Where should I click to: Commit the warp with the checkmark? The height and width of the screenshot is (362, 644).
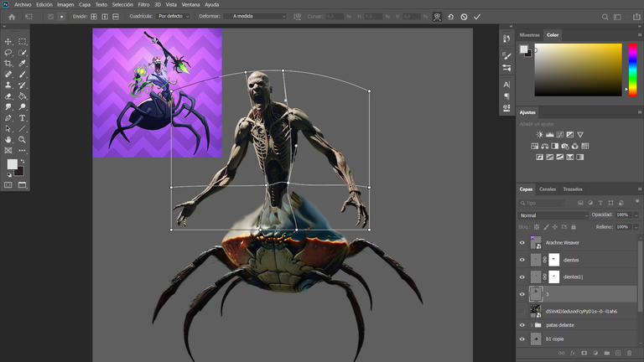(477, 17)
